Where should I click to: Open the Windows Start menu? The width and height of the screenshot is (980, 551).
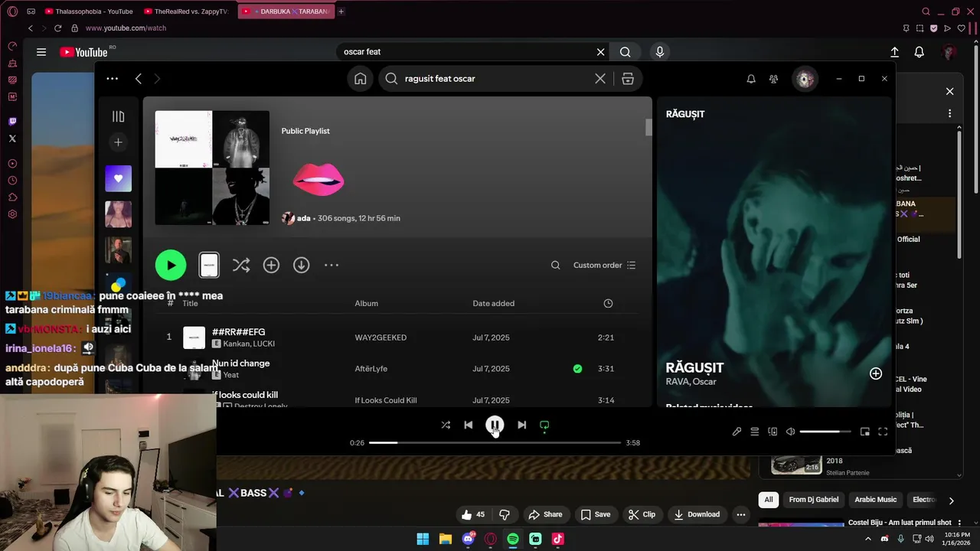423,539
